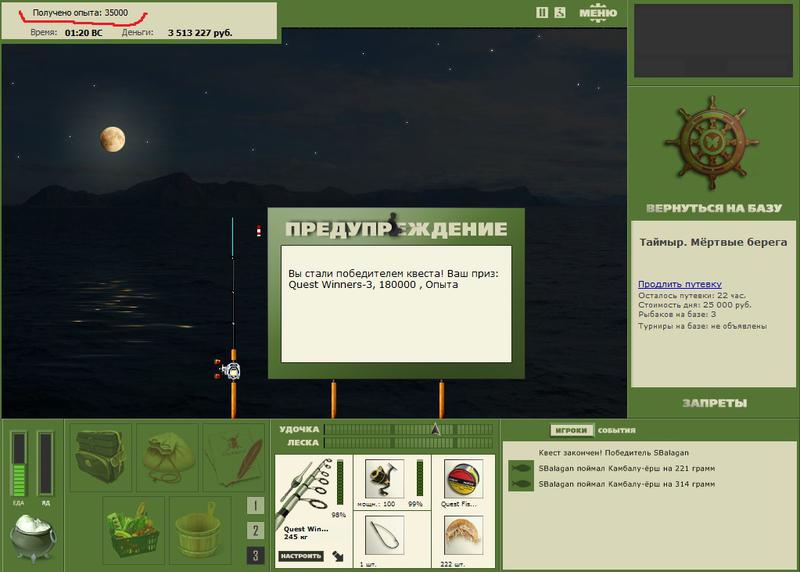Image resolution: width=800 pixels, height=572 pixels.
Task: Click the S icon beside МЕНЮ
Action: [x=560, y=12]
